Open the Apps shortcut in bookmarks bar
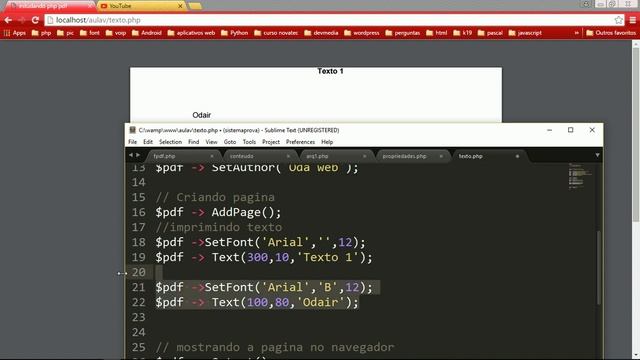The image size is (640, 360). 15,33
